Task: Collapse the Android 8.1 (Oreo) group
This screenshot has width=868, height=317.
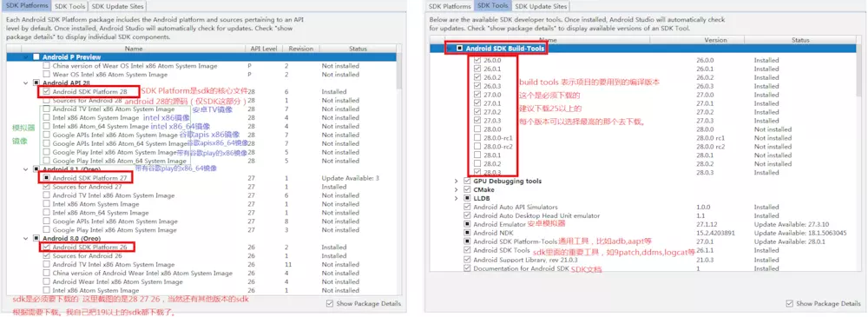Action: click(26, 169)
